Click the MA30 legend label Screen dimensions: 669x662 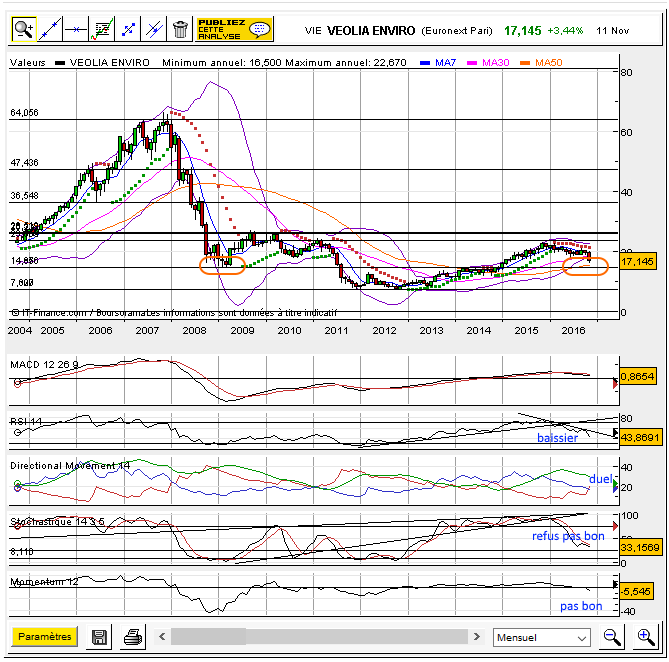(x=495, y=63)
